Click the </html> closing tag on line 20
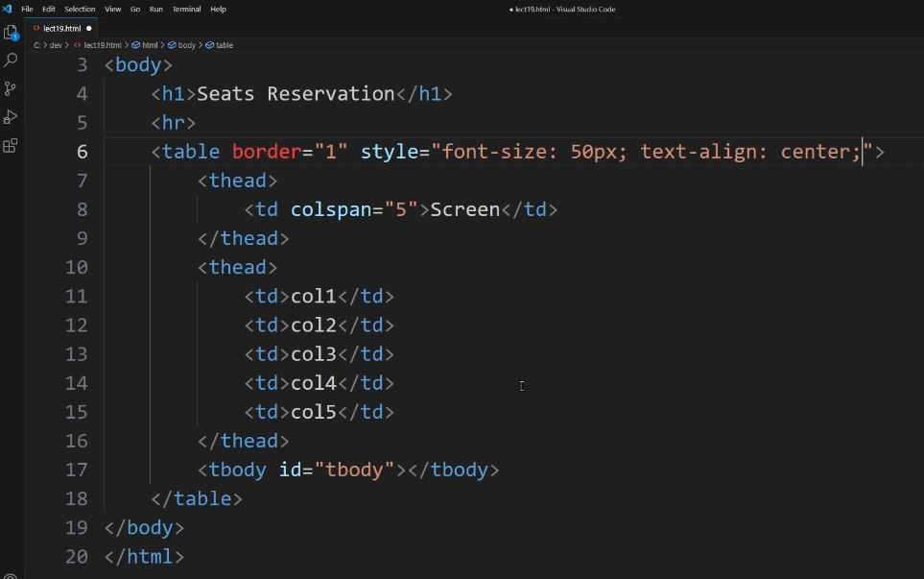 (144, 556)
